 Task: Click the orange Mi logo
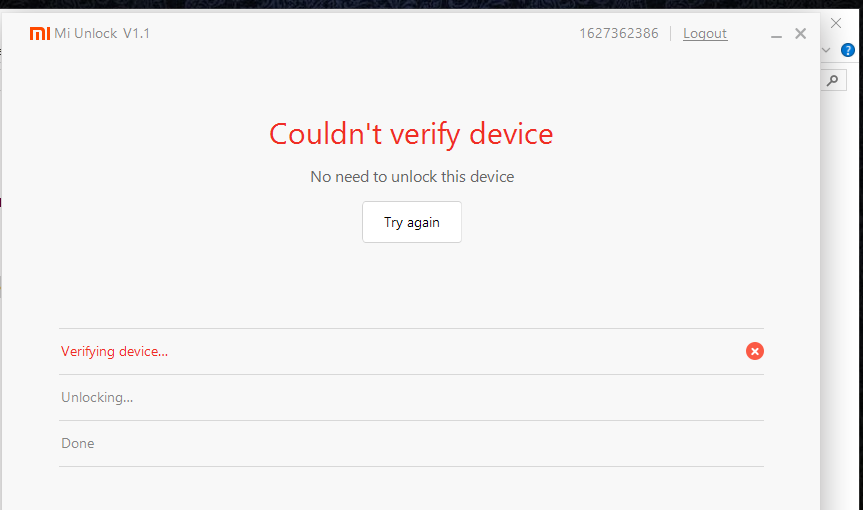click(x=39, y=34)
